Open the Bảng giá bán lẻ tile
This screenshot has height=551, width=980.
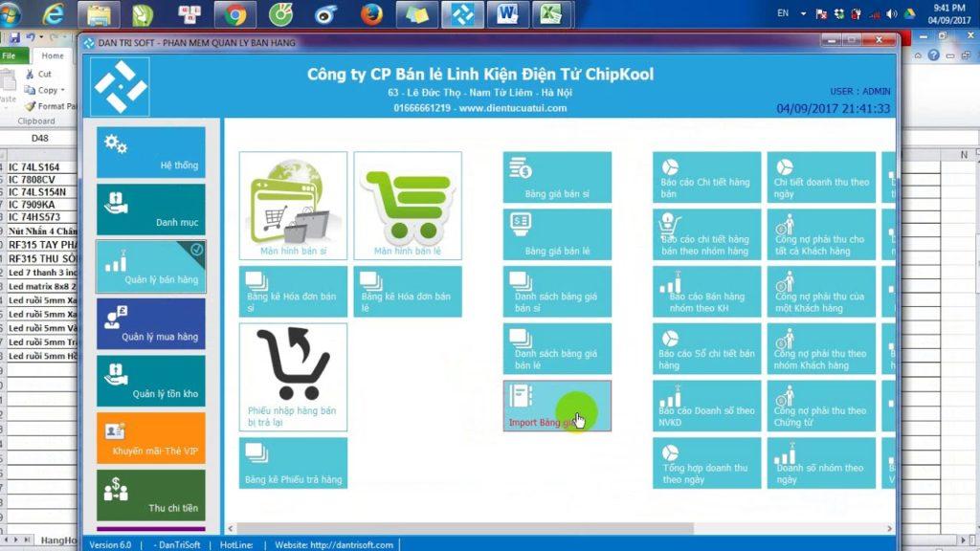[x=557, y=234]
